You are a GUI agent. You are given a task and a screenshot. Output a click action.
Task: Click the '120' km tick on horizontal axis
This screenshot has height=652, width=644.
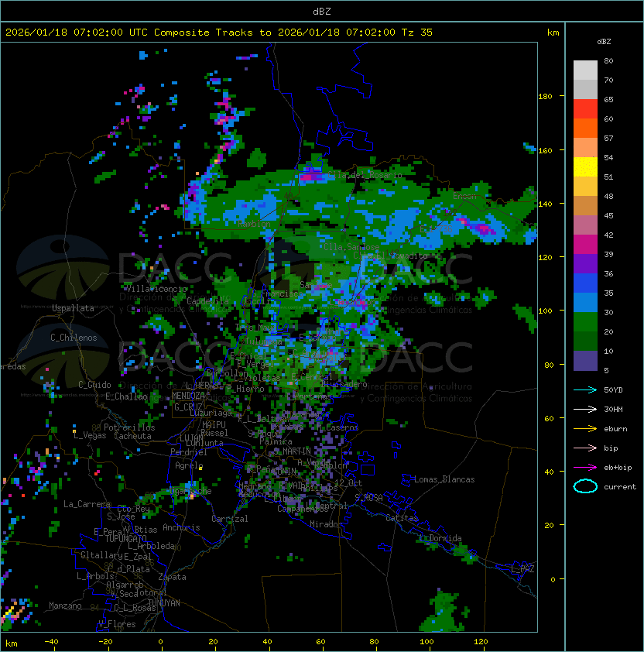[x=481, y=642]
